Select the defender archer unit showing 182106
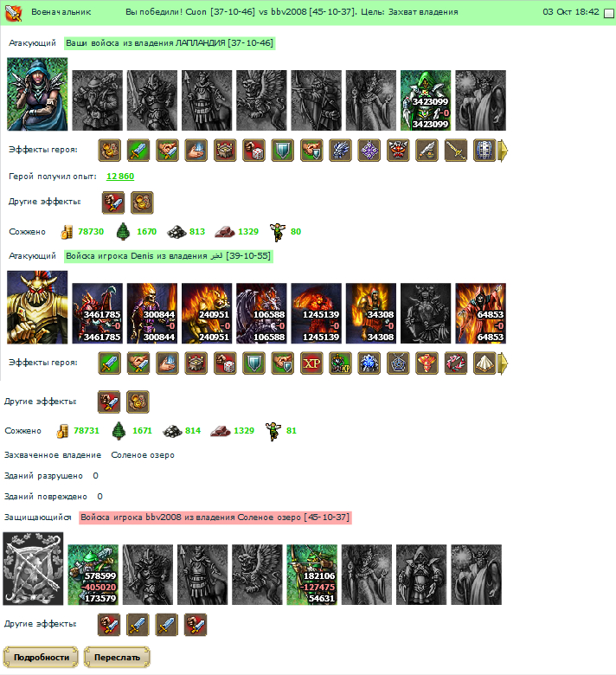This screenshot has width=616, height=675. pos(312,575)
